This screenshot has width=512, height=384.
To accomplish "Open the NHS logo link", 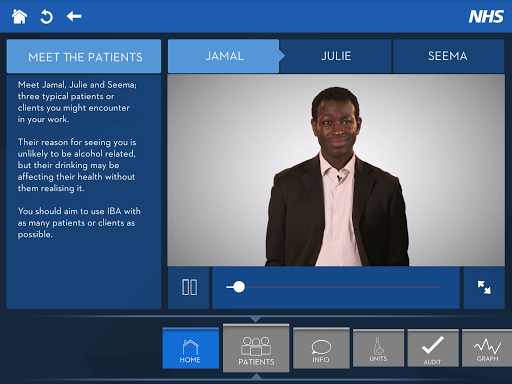I will point(486,16).
